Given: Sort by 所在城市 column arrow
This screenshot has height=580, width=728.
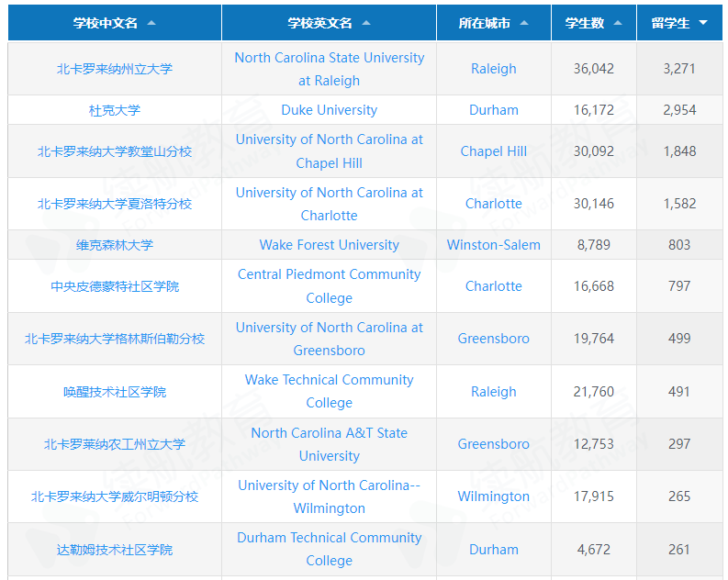Looking at the screenshot, I should tap(524, 23).
